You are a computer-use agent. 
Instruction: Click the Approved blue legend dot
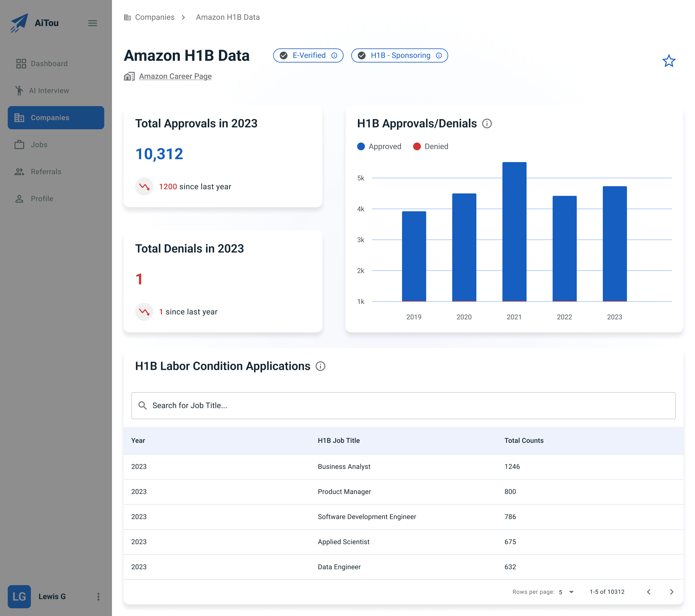tap(361, 146)
